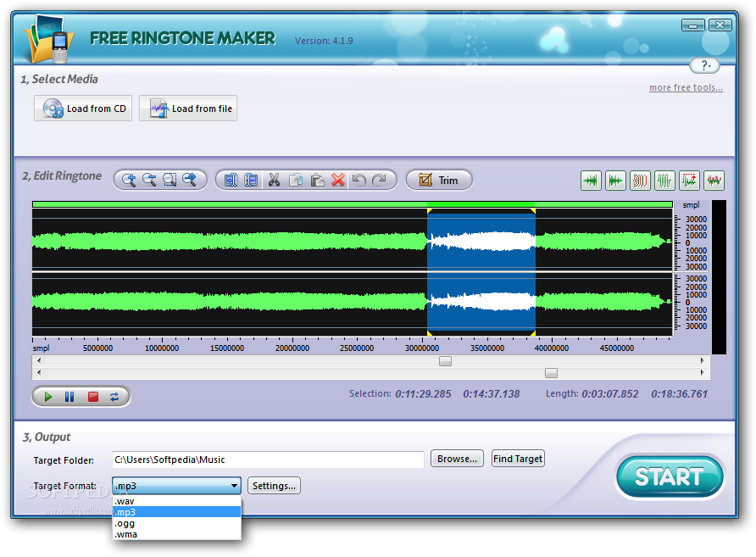This screenshot has height=557, width=756.
Task: Click Load from CD button
Action: click(x=83, y=109)
